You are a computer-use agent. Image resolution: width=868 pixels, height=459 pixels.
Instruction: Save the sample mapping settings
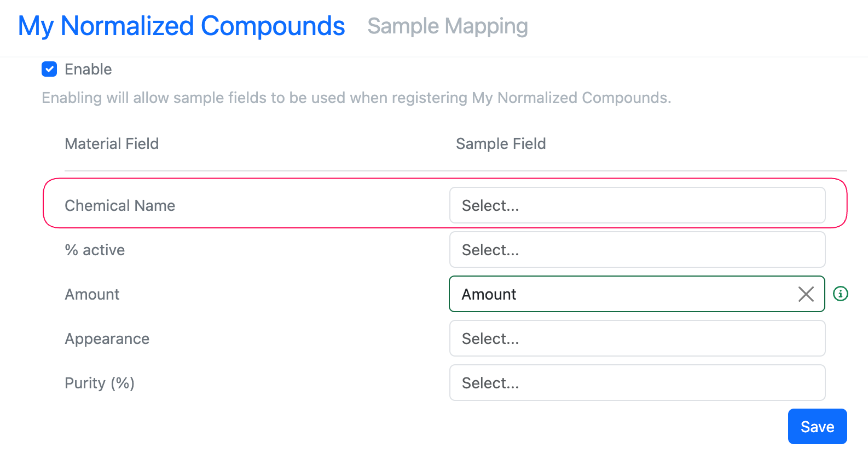pyautogui.click(x=817, y=427)
